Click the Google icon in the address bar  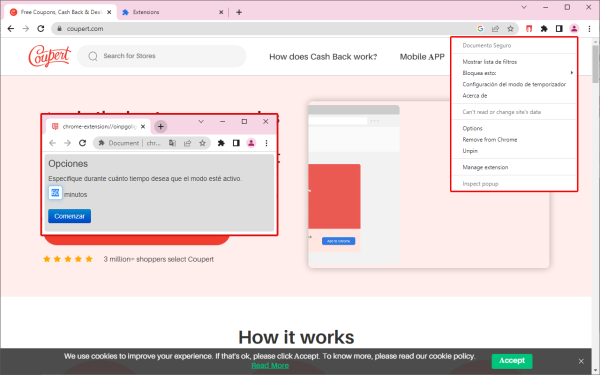480,29
